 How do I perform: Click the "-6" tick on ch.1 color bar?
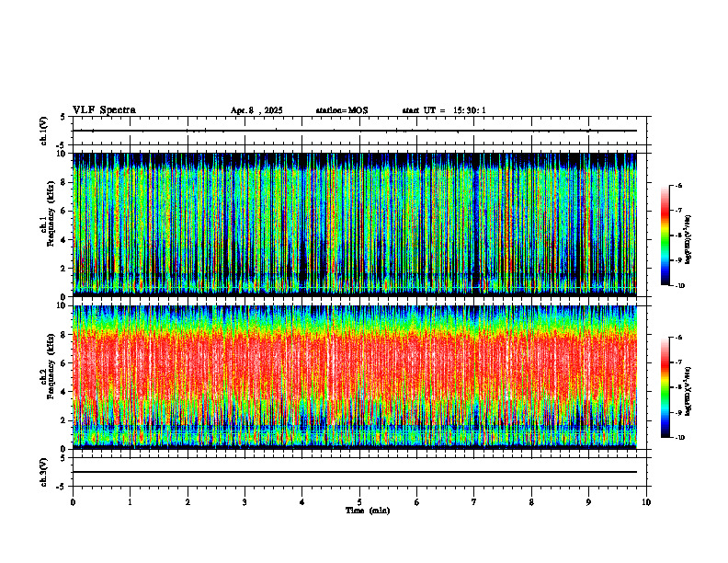pyautogui.click(x=678, y=185)
